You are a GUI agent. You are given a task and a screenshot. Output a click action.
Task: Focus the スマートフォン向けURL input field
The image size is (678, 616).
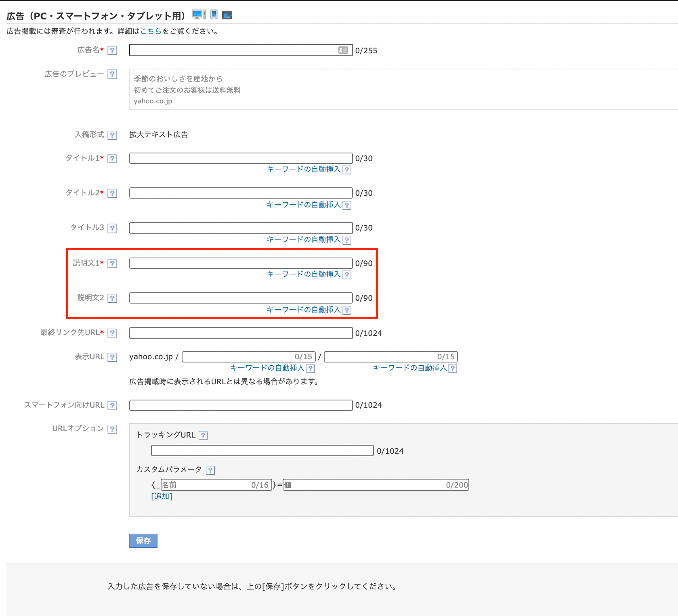coord(241,405)
